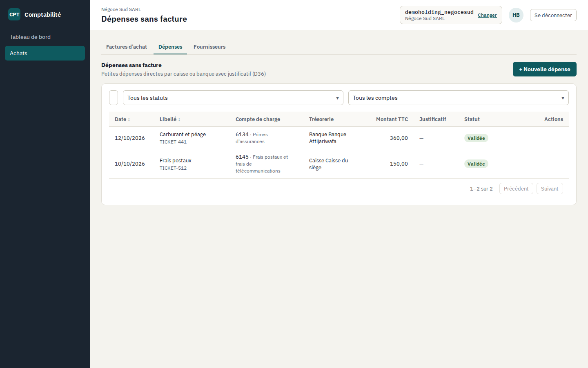Go to Précédent page

pos(516,188)
